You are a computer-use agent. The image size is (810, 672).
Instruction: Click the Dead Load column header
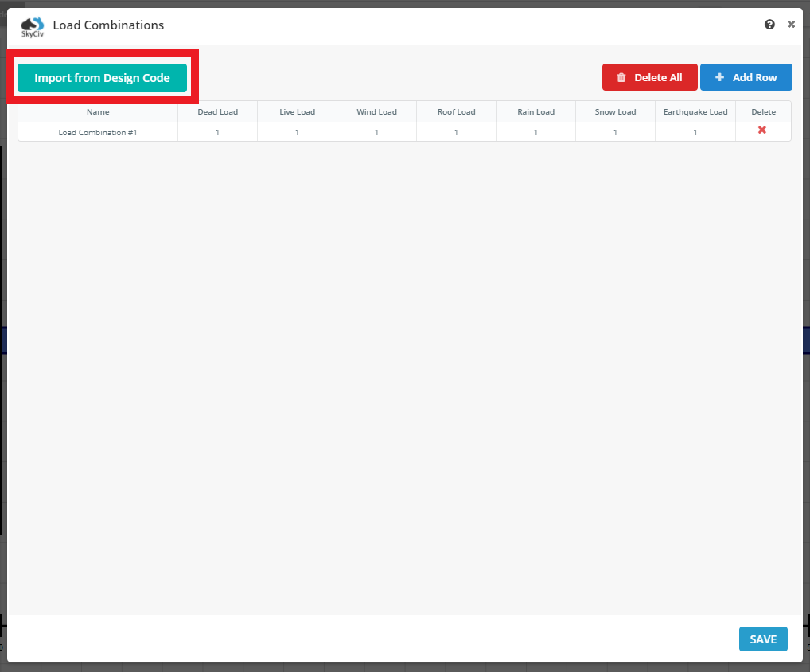coord(217,112)
